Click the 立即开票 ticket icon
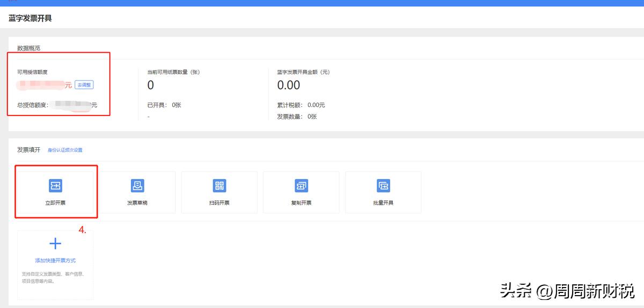Image resolution: width=644 pixels, height=308 pixels. point(55,185)
